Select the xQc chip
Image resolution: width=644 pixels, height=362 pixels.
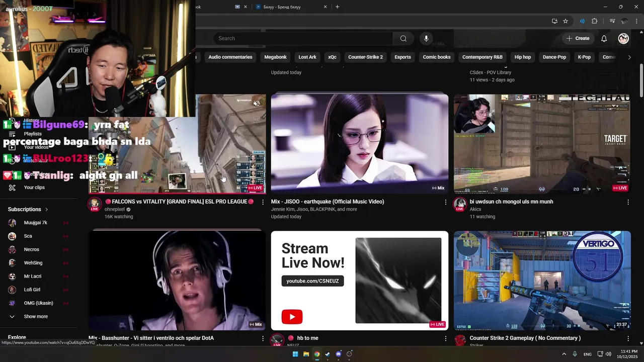332,57
